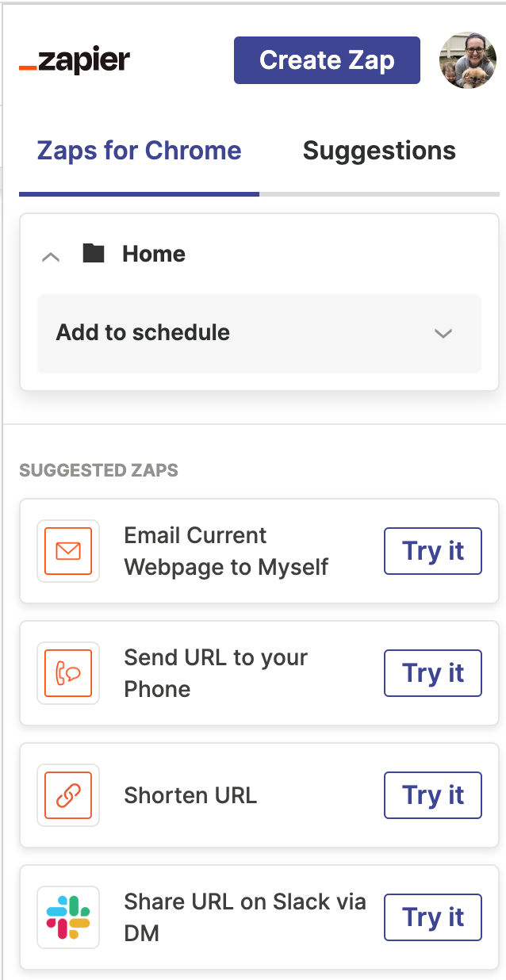Click the Home folder icon
This screenshot has height=980, width=506.
click(x=94, y=254)
